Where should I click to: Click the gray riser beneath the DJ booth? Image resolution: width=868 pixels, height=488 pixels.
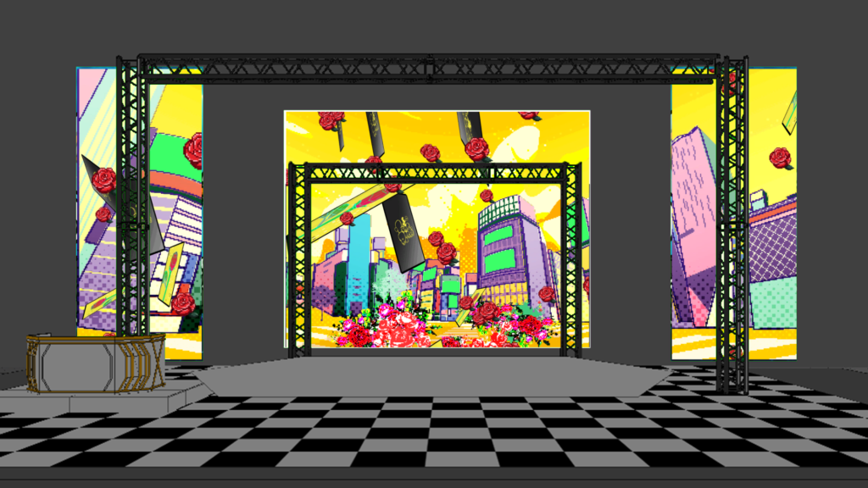point(102,398)
